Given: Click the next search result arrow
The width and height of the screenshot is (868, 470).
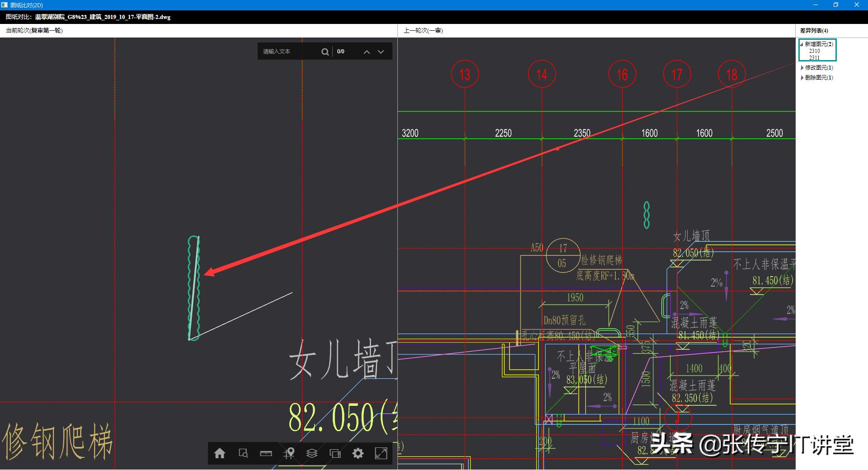Looking at the screenshot, I should [381, 52].
